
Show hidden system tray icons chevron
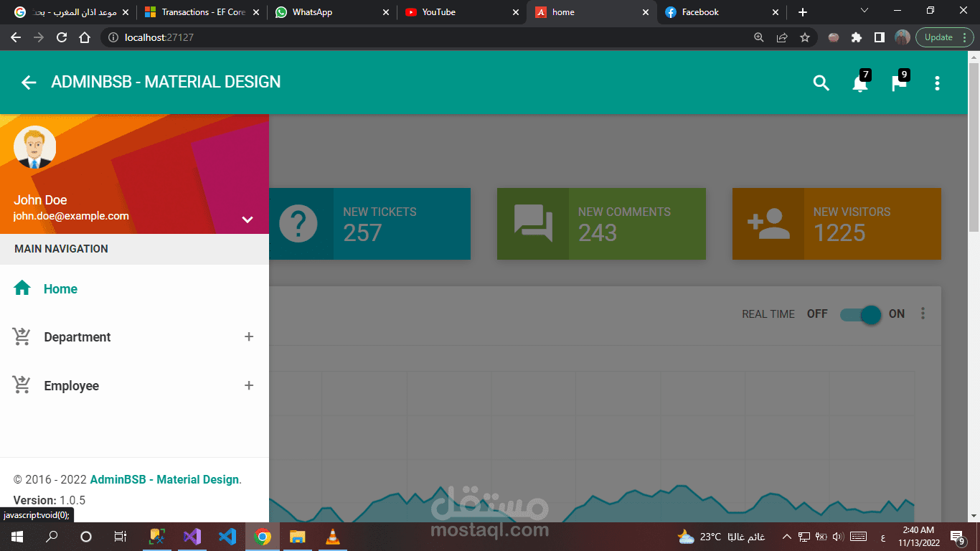[786, 537]
